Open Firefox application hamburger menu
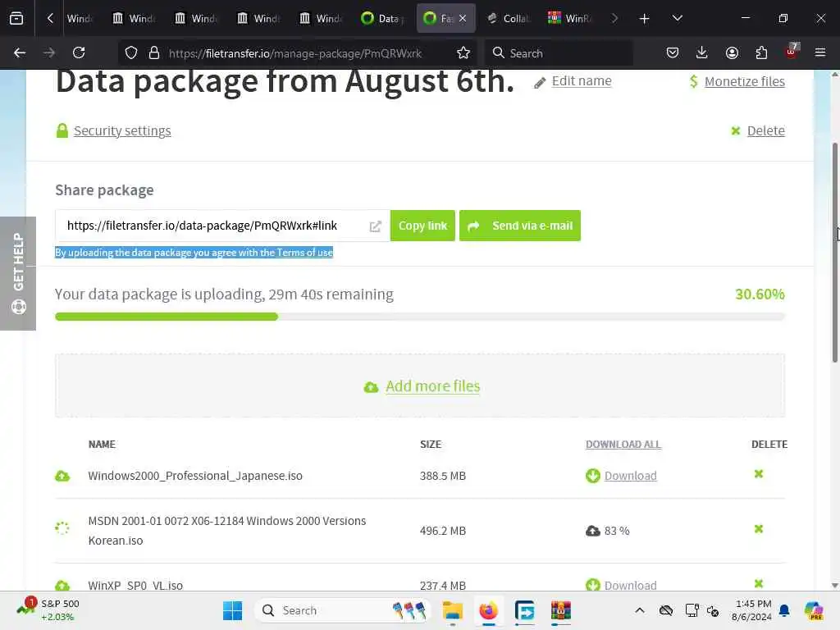840x630 pixels. click(x=820, y=52)
